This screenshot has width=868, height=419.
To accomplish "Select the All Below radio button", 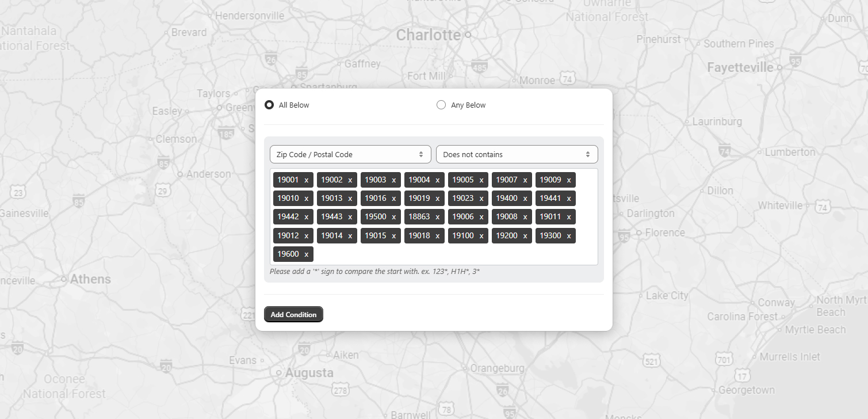I will [x=269, y=105].
